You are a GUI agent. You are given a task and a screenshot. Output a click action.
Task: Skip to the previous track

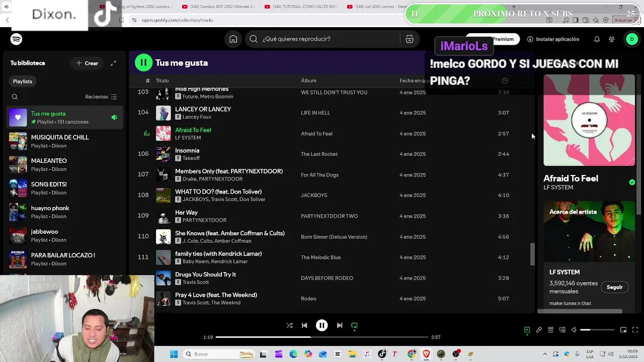click(x=304, y=325)
